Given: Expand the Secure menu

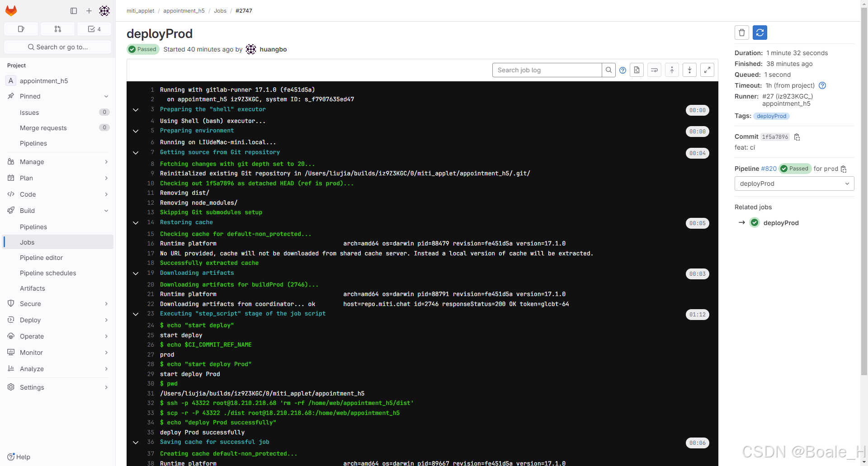Looking at the screenshot, I should (58, 304).
